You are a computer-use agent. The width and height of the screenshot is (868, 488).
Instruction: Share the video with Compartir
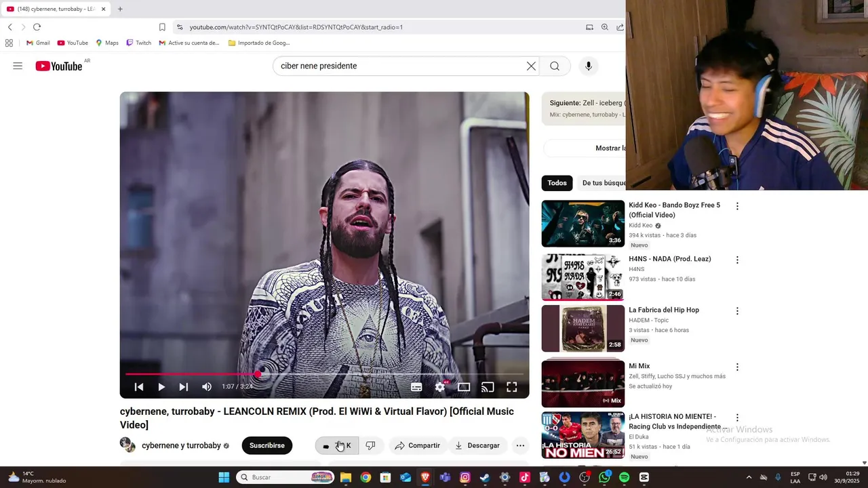[418, 445]
